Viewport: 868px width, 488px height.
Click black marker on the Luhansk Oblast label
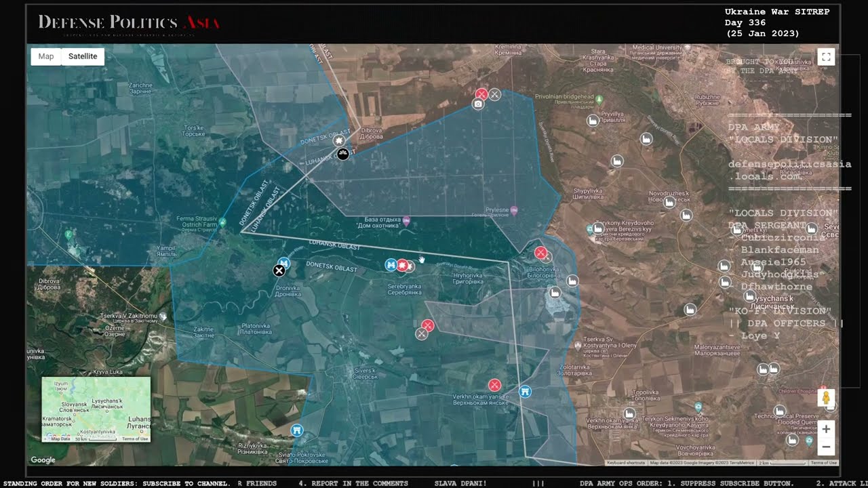click(343, 154)
